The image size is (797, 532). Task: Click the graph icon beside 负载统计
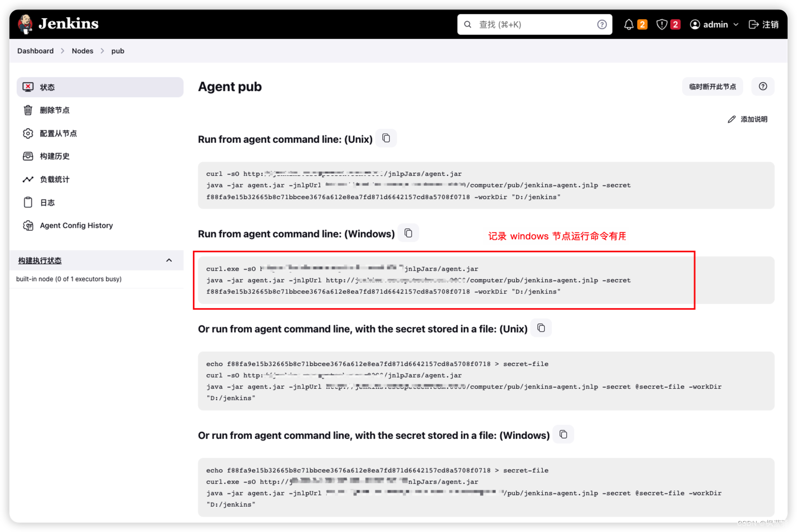[x=28, y=179]
